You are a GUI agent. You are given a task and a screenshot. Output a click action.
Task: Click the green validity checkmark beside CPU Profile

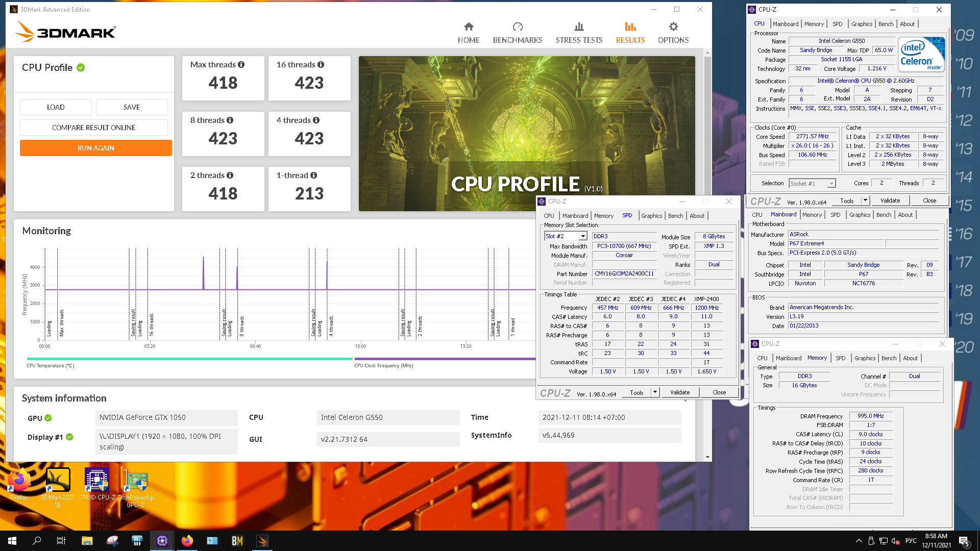pyautogui.click(x=81, y=67)
